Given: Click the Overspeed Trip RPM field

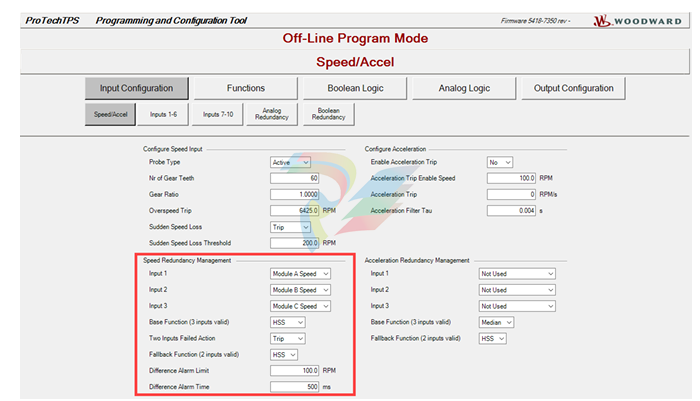Looking at the screenshot, I should pos(295,211).
